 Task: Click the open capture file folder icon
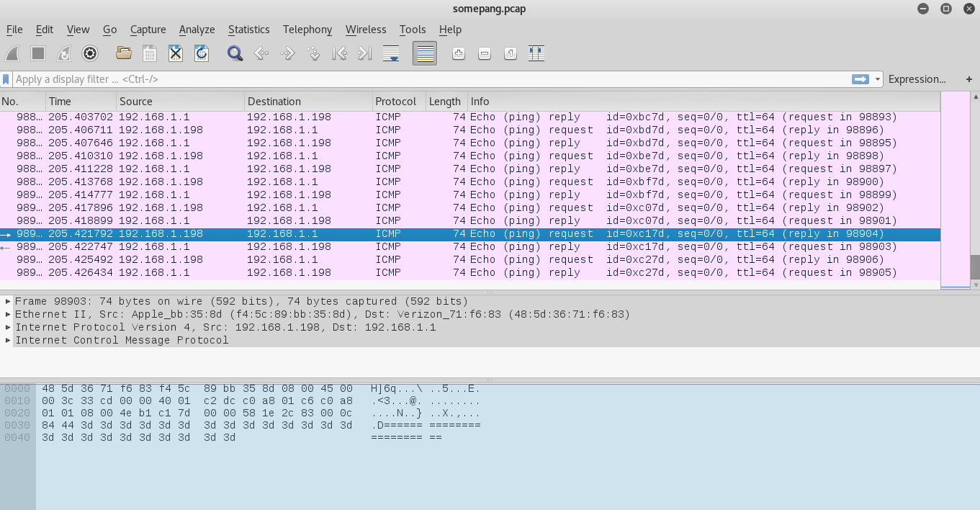click(124, 53)
